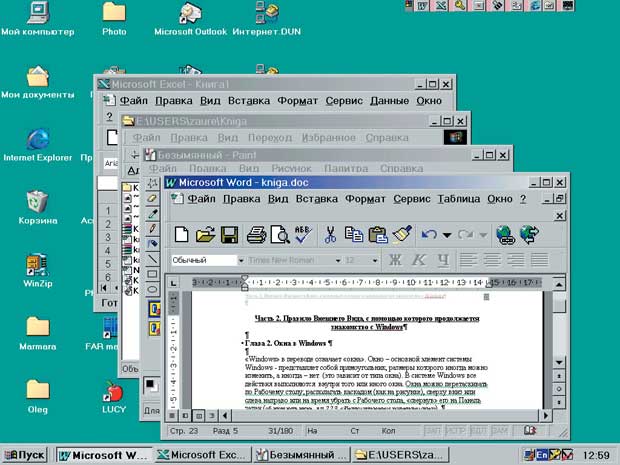Image resolution: width=620 pixels, height=465 pixels.
Task: Cut selection with the scissors icon
Action: tap(330, 234)
